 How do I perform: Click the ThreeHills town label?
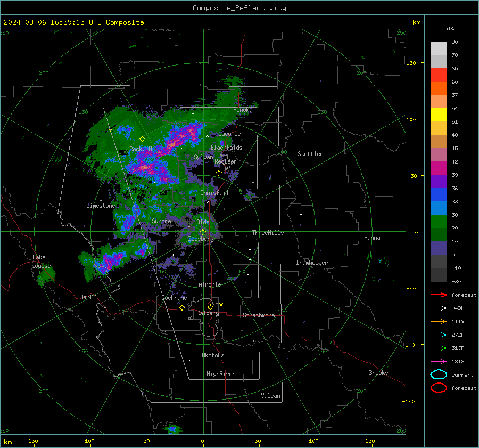point(268,233)
